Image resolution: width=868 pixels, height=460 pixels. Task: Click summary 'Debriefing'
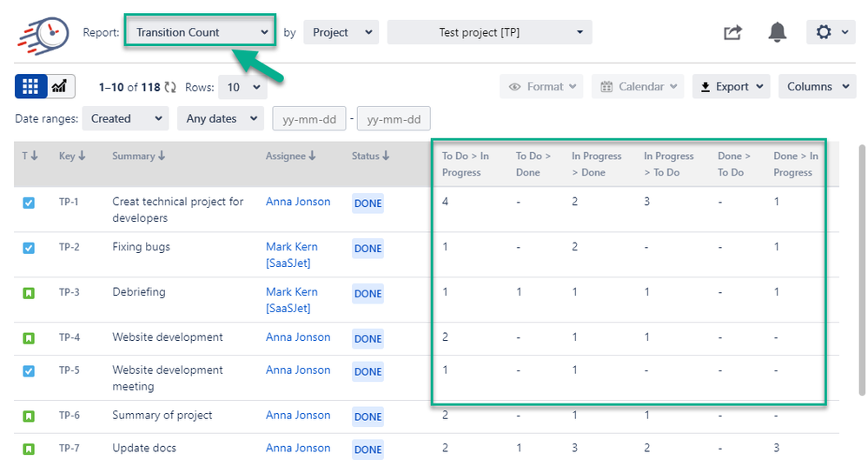(x=139, y=291)
